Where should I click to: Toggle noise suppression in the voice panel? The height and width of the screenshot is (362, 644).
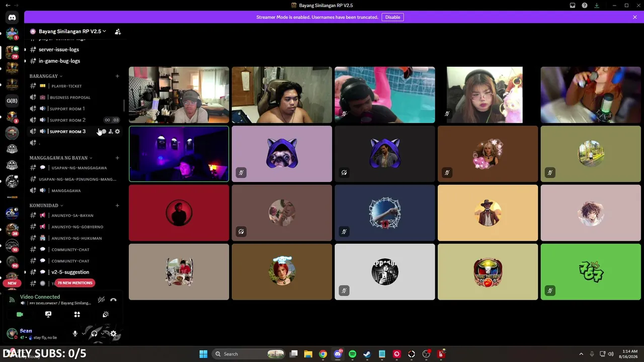coord(101,300)
